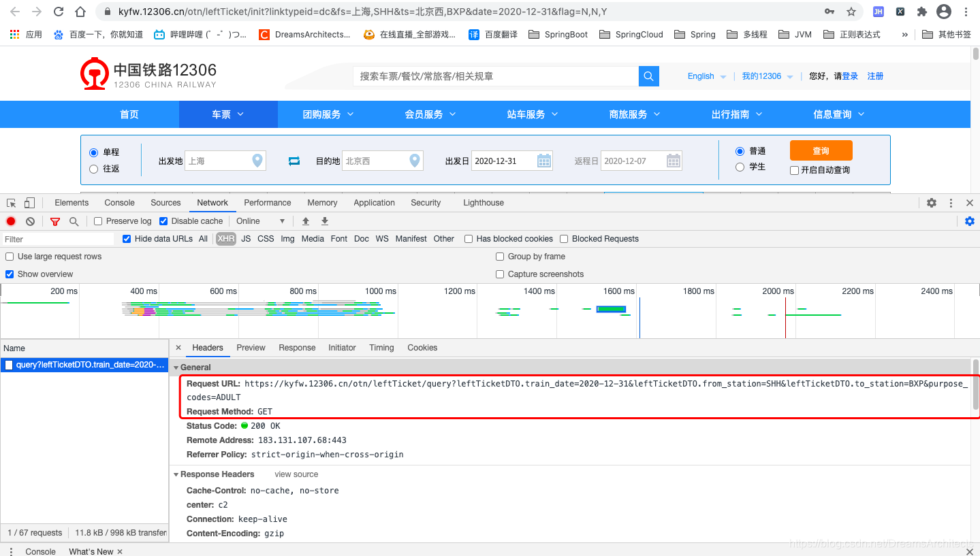The image size is (980, 556).
Task: Reload the page with browser refresh icon
Action: (59, 12)
